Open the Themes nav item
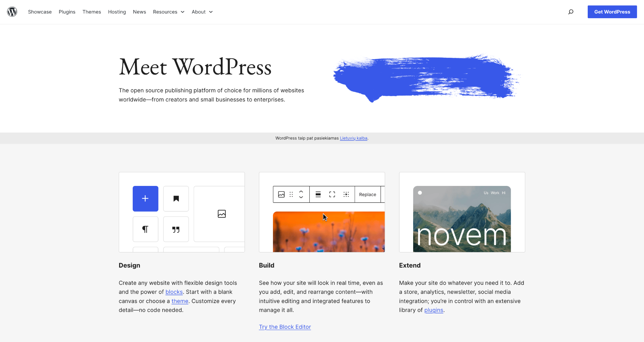 pyautogui.click(x=92, y=12)
